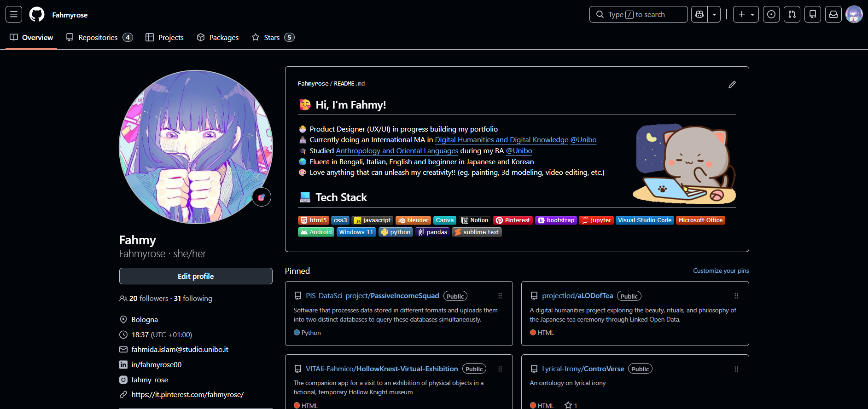The width and height of the screenshot is (868, 409).
Task: Open the 20 followers link
Action: [x=149, y=298]
